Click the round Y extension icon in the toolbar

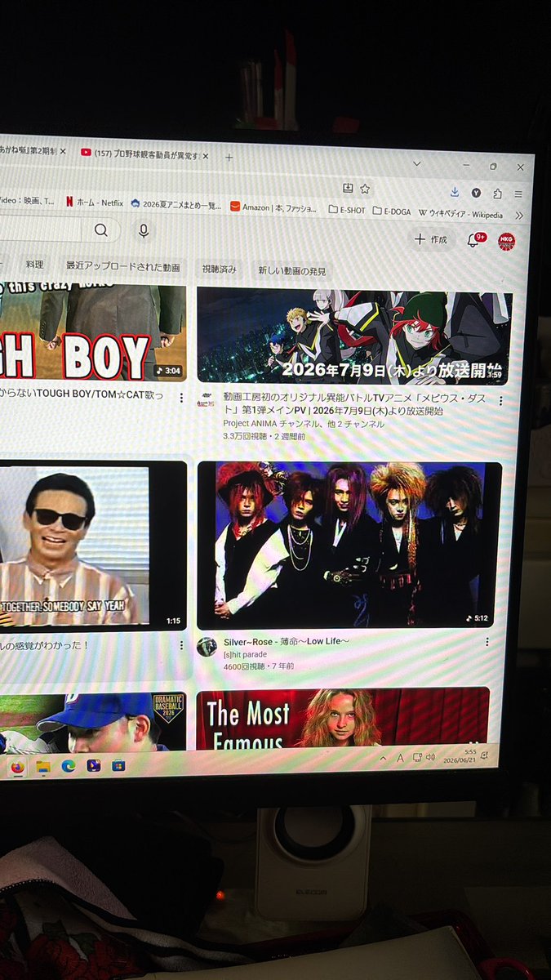point(476,193)
